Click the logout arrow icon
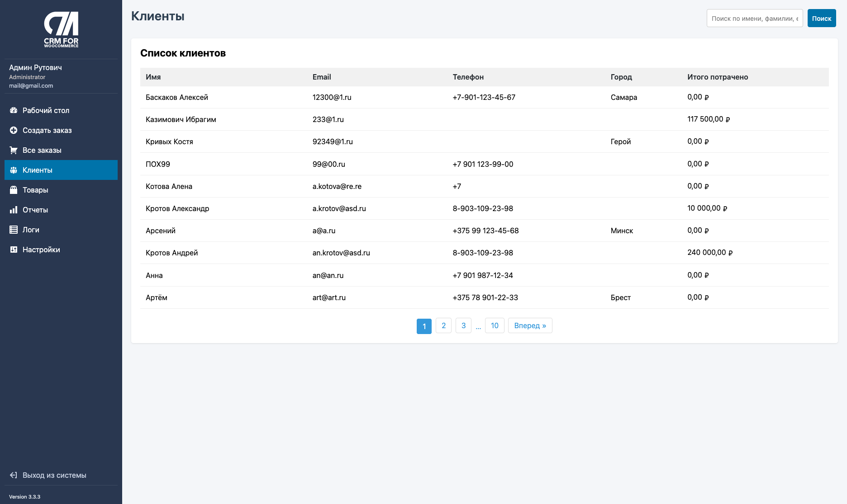Image resolution: width=847 pixels, height=504 pixels. tap(14, 475)
